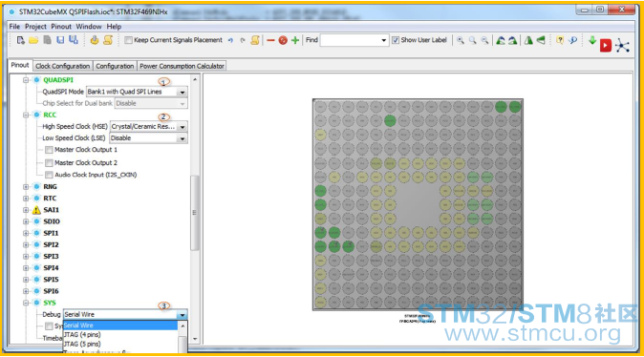Enable Master Clock Output 1

coord(49,150)
